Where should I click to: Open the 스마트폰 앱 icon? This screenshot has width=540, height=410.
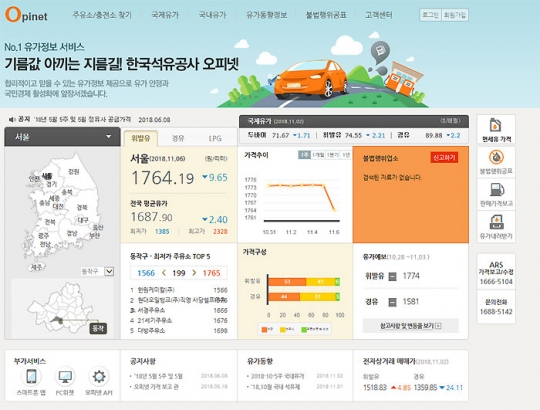pos(31,377)
